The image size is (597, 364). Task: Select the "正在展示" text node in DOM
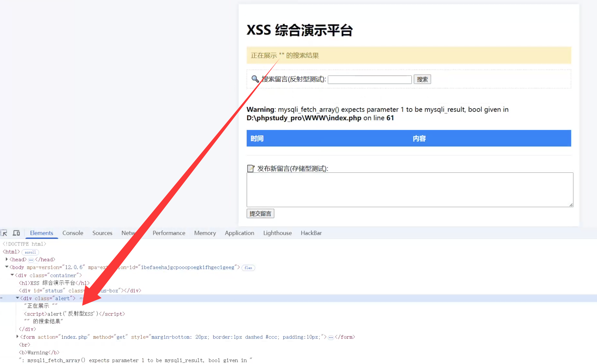click(x=41, y=306)
